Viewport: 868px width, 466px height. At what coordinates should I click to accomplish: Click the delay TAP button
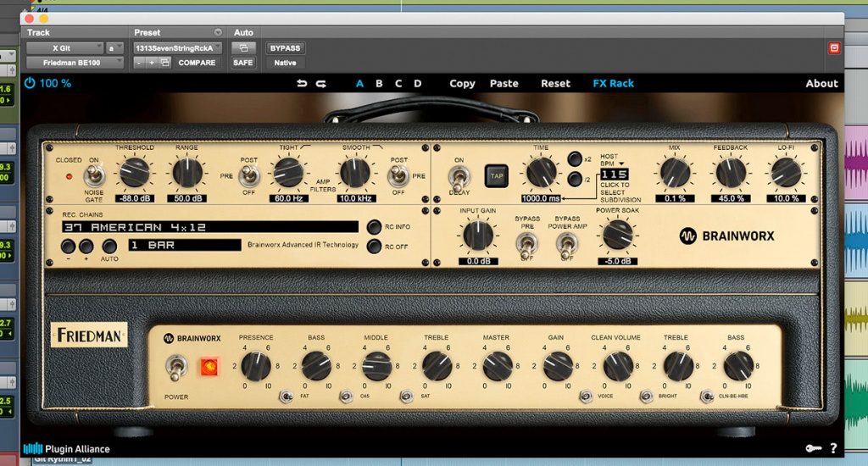pyautogui.click(x=497, y=176)
